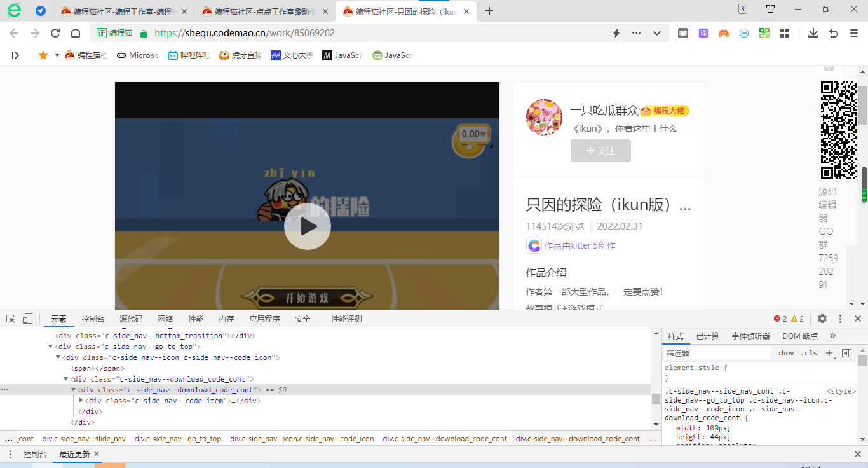868x468 pixels.
Task: Click the shirt skin icon in title bar
Action: click(x=771, y=9)
